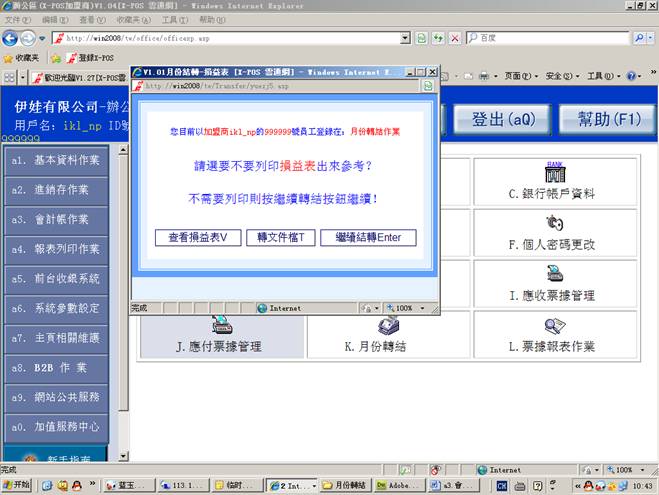This screenshot has height=495, width=659.
Task: Select a3. 會計帳作業 in sidebar
Action: (56, 217)
